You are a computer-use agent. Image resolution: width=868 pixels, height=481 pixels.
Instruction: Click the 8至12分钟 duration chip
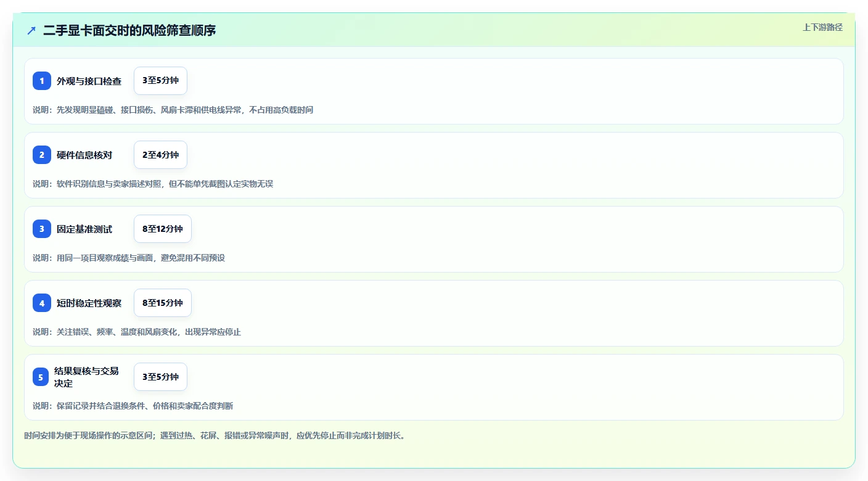163,229
